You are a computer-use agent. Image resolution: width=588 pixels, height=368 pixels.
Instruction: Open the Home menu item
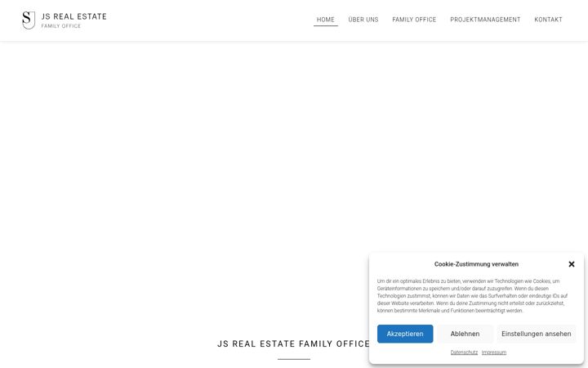326,20
